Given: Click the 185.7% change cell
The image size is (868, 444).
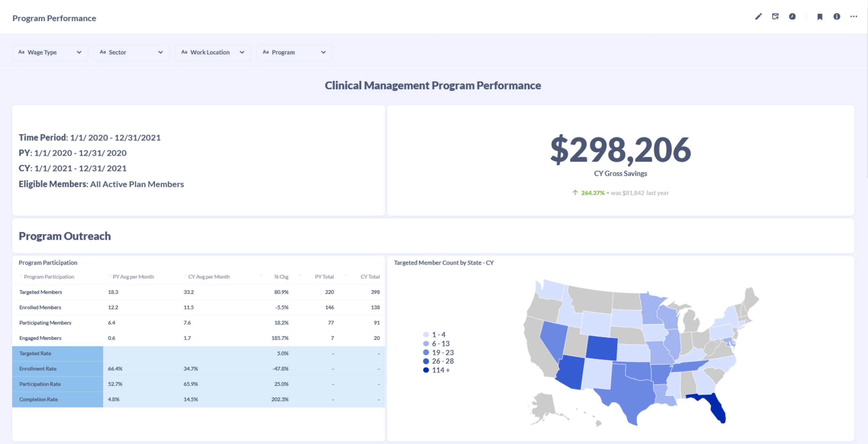Looking at the screenshot, I should 280,338.
